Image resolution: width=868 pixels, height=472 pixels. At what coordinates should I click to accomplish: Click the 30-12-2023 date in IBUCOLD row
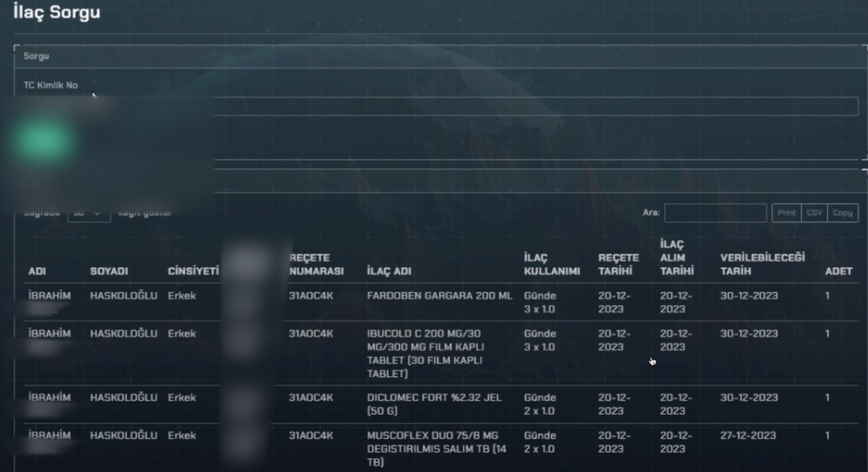coord(749,333)
